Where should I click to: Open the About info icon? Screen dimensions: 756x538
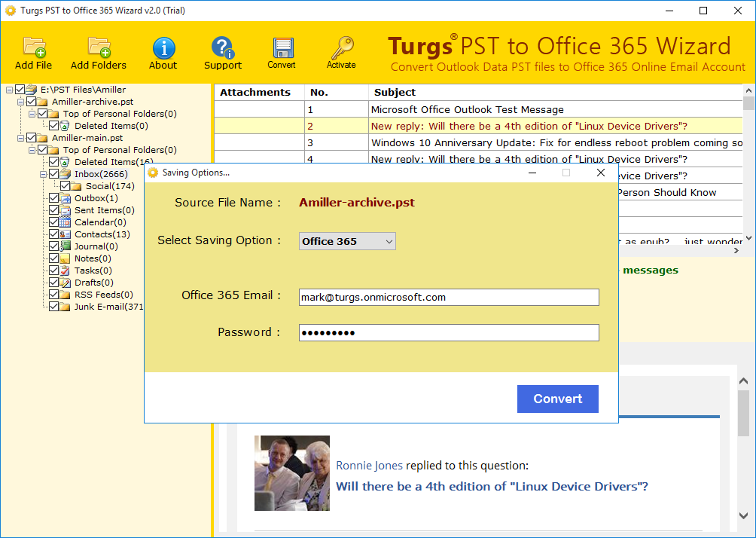click(163, 47)
